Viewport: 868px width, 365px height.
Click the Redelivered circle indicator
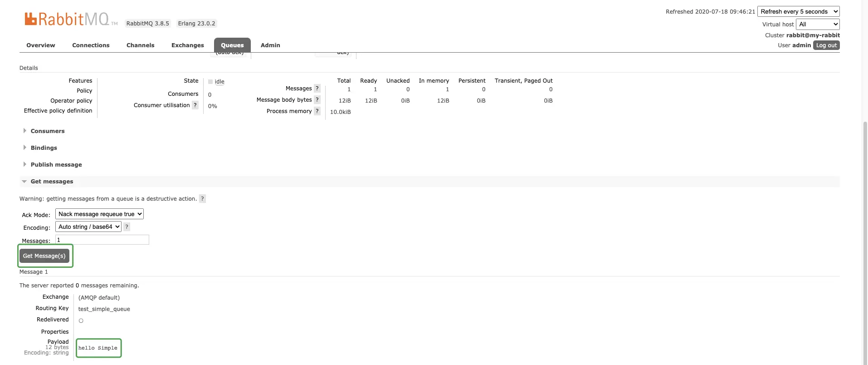click(x=81, y=321)
